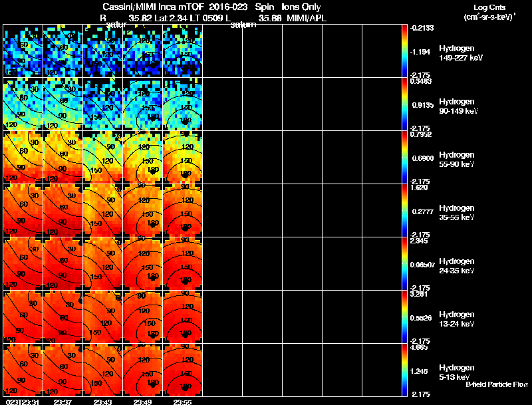532x405 pixels.
Task: Click the 'Log Cnts' units heading
Action: [489, 7]
